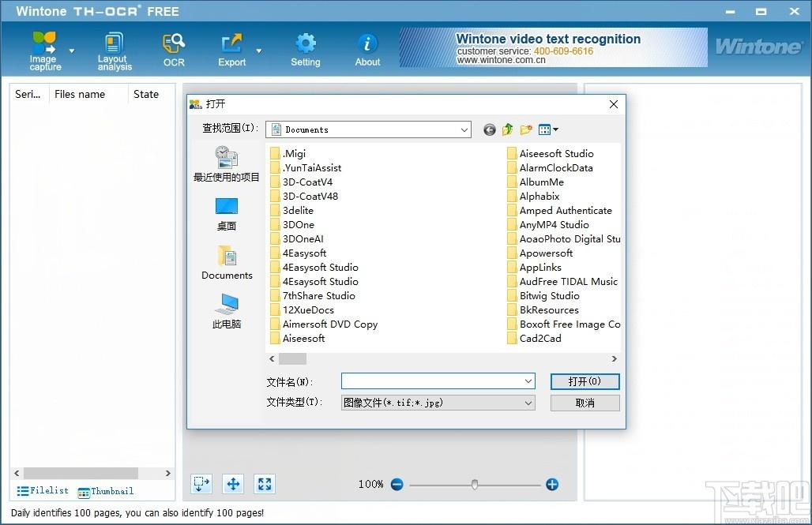This screenshot has width=812, height=525.
Task: Switch to the Thumbnail tab
Action: [x=106, y=491]
